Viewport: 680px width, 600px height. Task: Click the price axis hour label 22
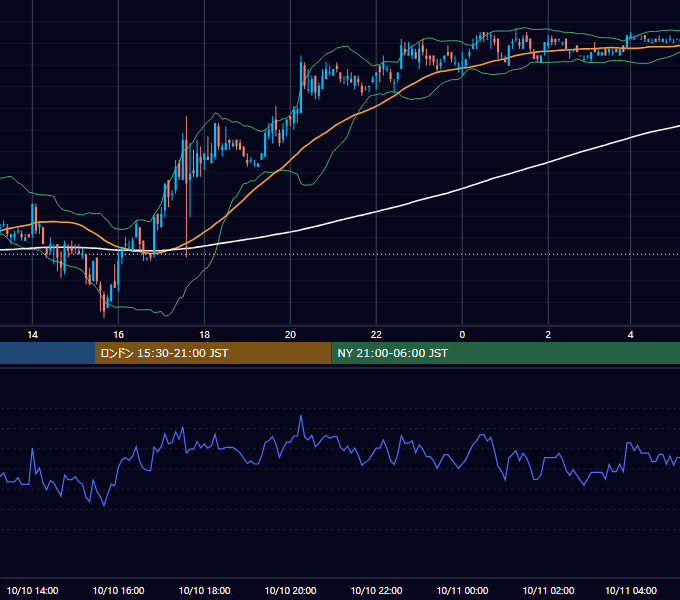point(376,334)
